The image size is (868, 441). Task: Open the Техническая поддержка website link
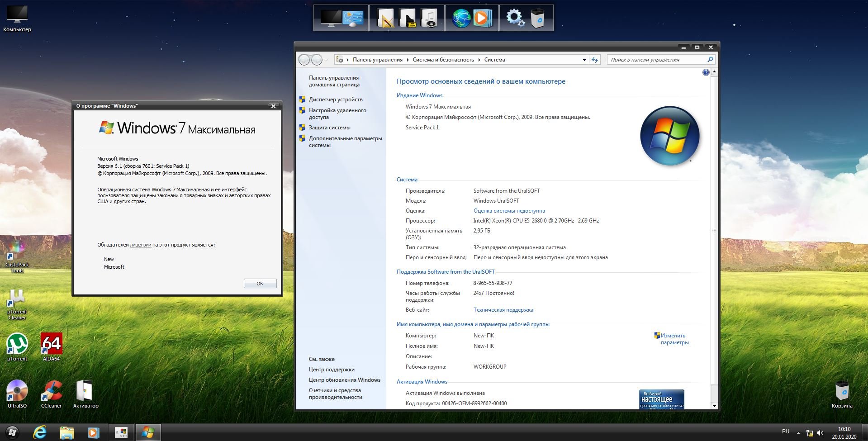coord(503,310)
